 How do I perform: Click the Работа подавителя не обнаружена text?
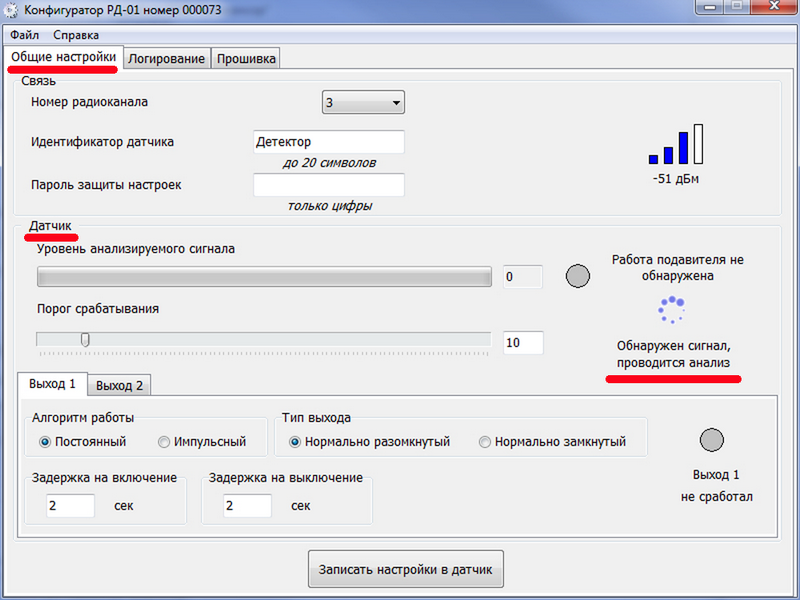click(678, 267)
